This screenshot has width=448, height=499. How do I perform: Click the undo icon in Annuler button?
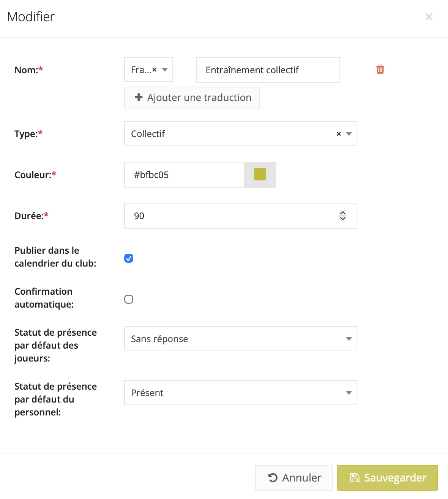pos(273,478)
